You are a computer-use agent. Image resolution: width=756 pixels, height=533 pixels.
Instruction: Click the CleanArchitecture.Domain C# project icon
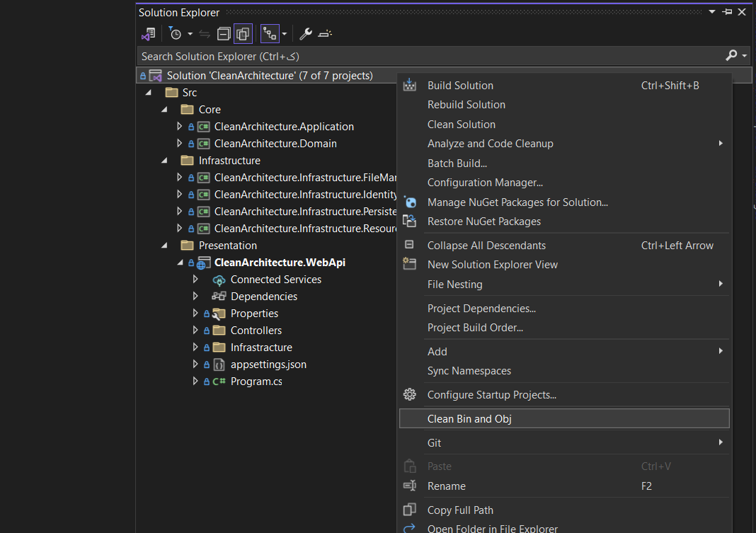click(203, 144)
